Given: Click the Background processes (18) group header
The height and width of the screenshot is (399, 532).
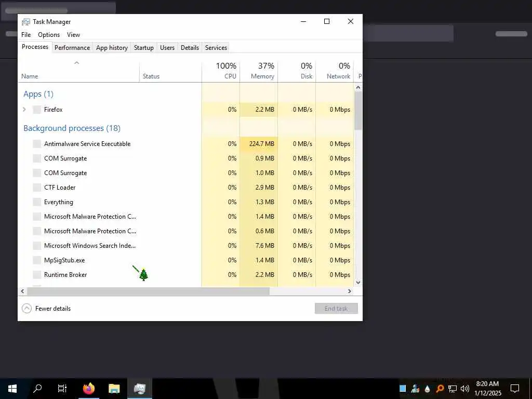Looking at the screenshot, I should pos(72,128).
